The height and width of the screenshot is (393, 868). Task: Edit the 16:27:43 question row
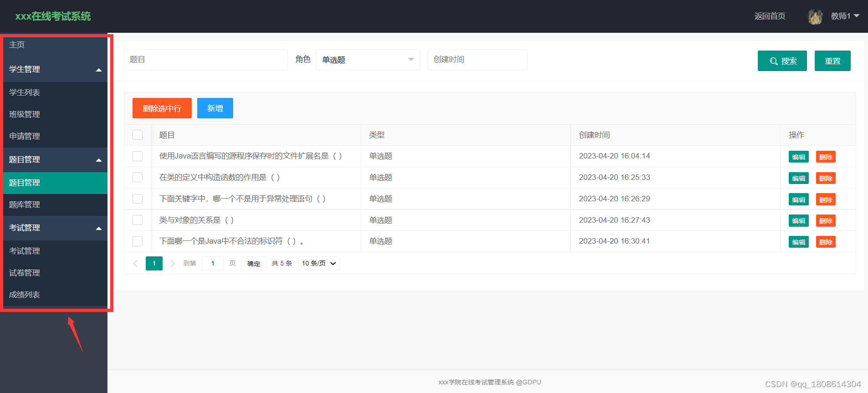pyautogui.click(x=799, y=221)
